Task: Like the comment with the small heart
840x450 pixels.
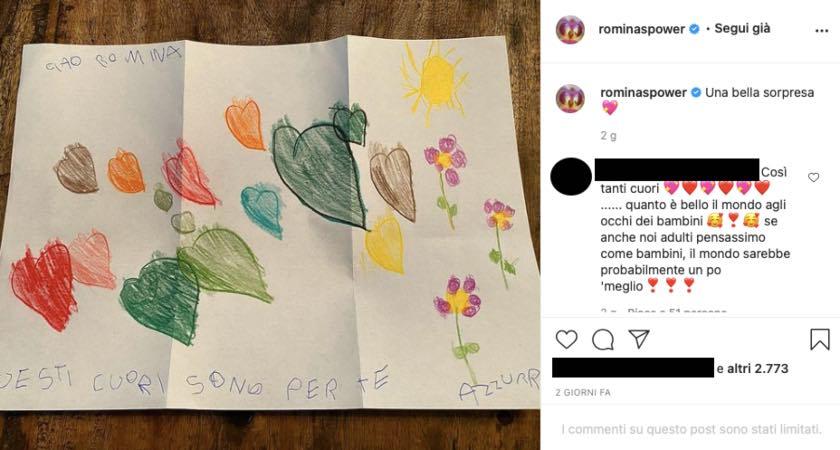Action: click(x=813, y=177)
